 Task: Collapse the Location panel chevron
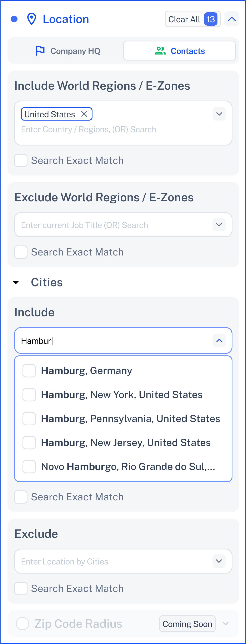click(231, 19)
